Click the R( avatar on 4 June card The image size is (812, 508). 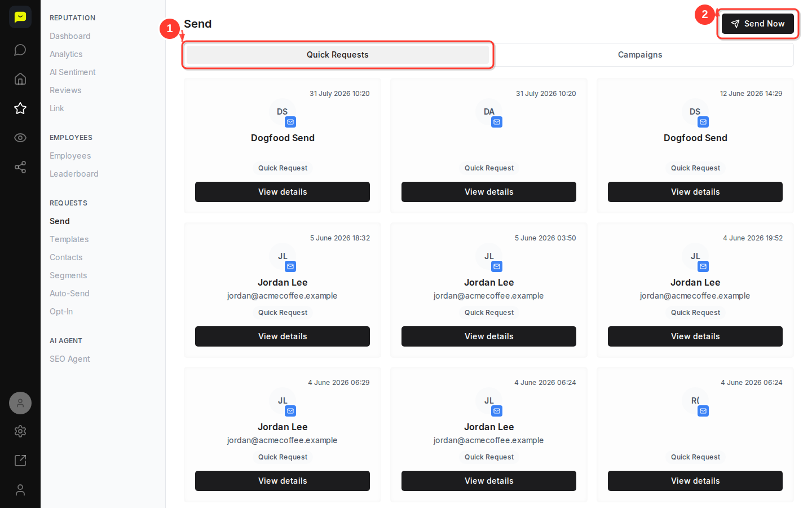(695, 401)
